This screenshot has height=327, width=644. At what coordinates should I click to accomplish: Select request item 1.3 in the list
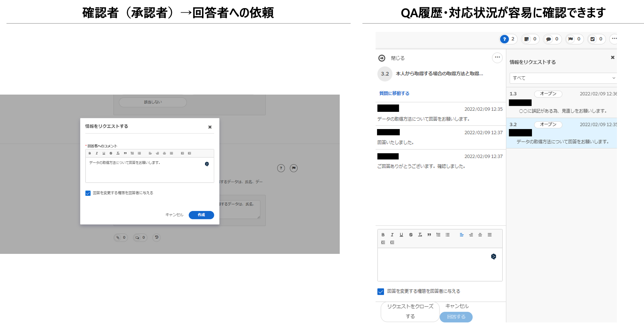point(561,102)
